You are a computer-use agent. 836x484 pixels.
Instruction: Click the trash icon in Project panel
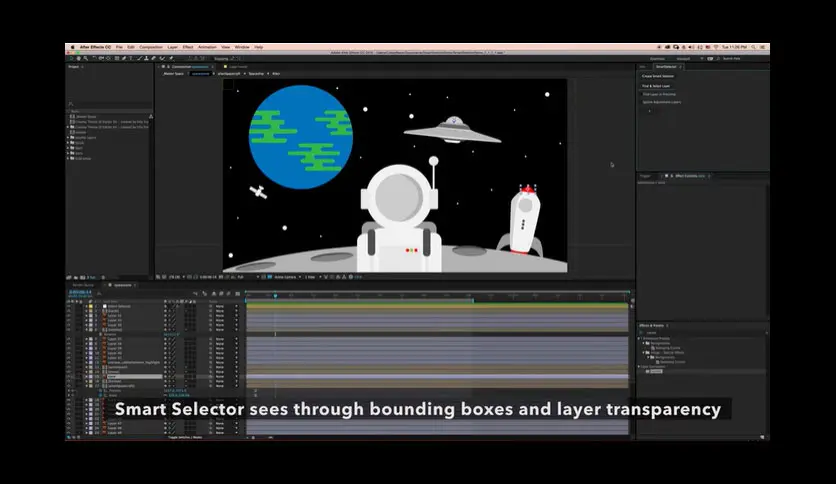click(x=103, y=277)
